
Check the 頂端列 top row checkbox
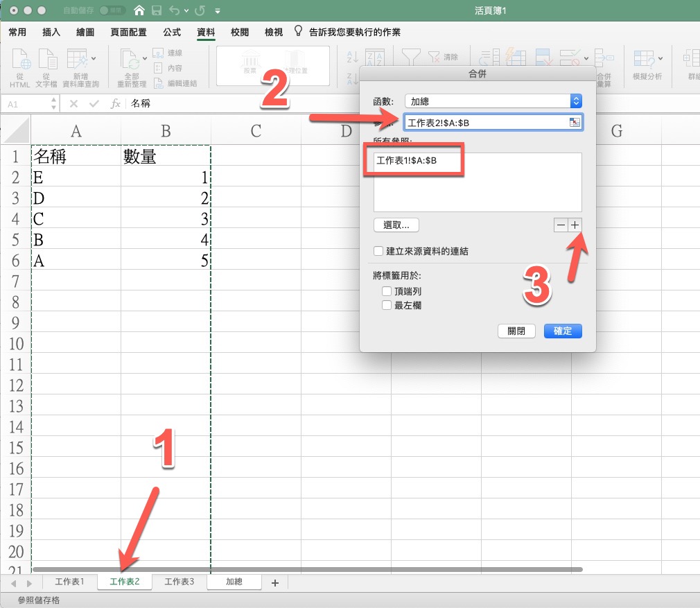(x=387, y=291)
